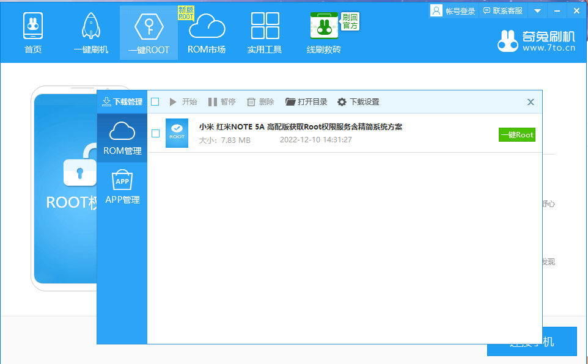Click the 新版ROOT yellow badge
This screenshot has height=364, width=588.
click(x=186, y=13)
